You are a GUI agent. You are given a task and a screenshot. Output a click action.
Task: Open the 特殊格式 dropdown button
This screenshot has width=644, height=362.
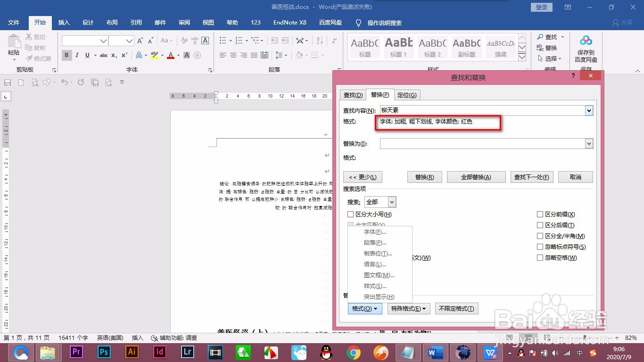(409, 309)
